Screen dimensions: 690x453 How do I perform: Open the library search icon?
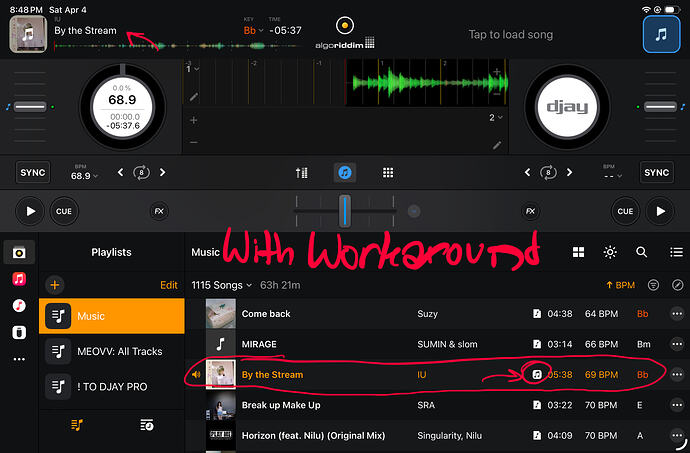click(641, 253)
